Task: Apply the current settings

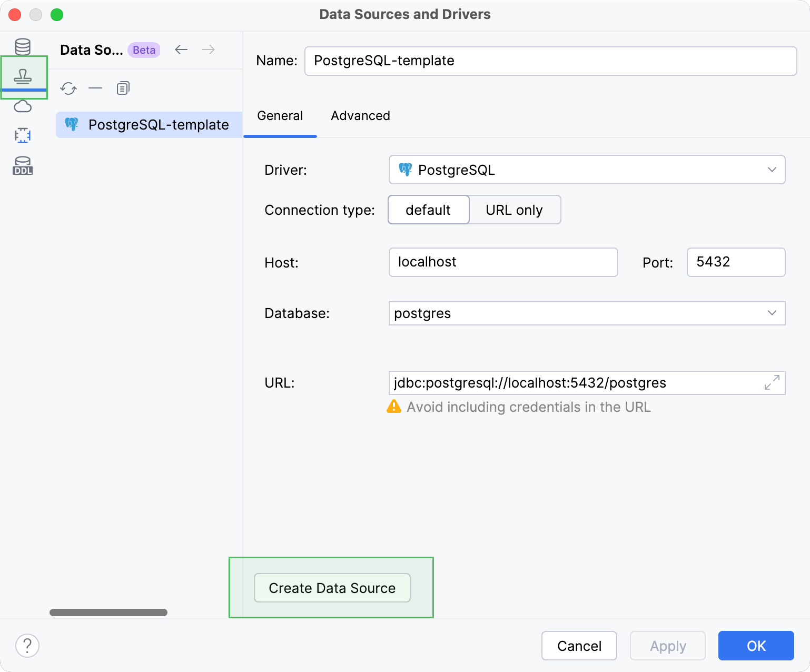Action: click(667, 646)
